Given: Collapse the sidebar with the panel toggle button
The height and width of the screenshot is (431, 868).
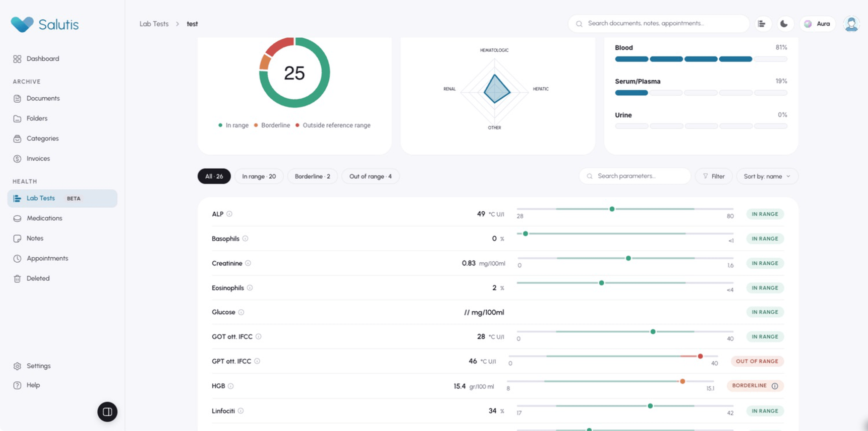Looking at the screenshot, I should (107, 411).
